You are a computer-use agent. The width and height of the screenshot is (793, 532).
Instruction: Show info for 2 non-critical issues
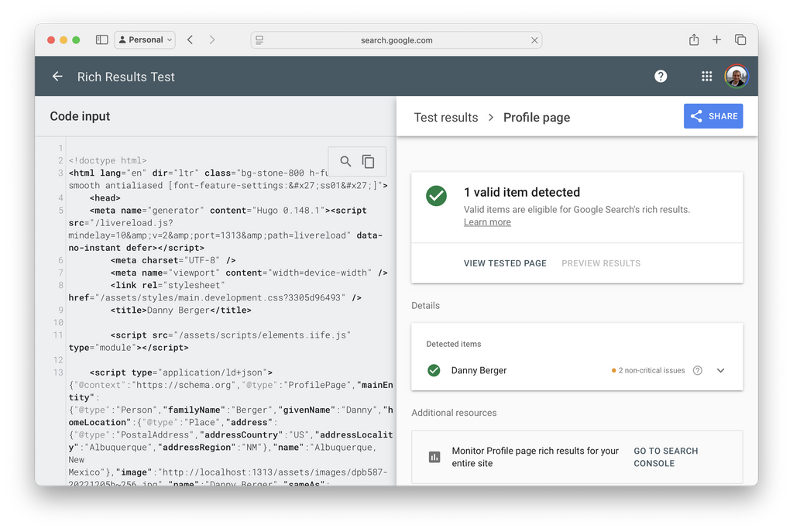pyautogui.click(x=698, y=371)
